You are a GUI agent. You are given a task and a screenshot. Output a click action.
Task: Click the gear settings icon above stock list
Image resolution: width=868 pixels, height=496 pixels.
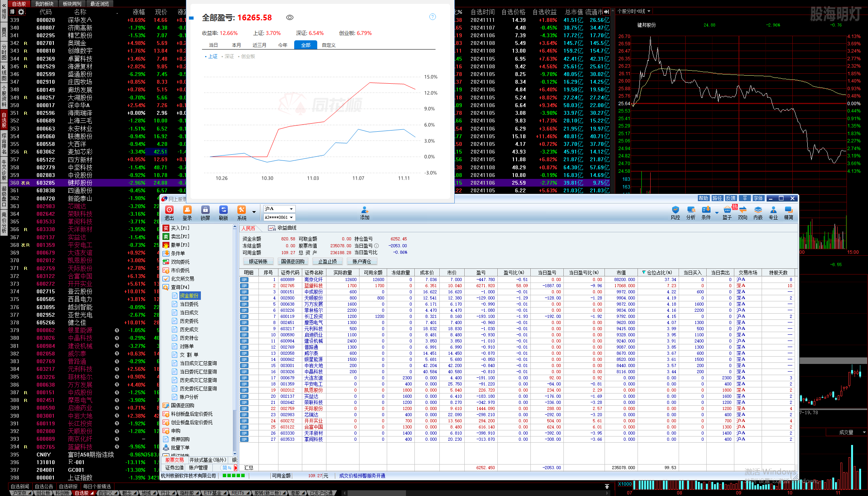click(21, 12)
